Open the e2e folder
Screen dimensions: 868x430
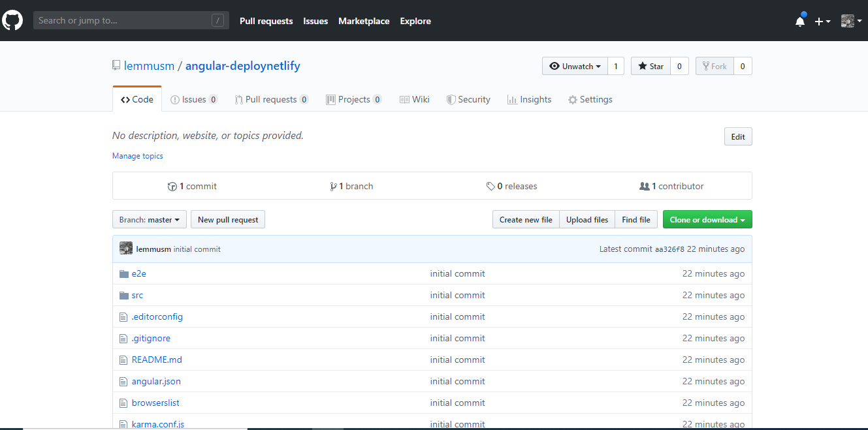[x=139, y=273]
